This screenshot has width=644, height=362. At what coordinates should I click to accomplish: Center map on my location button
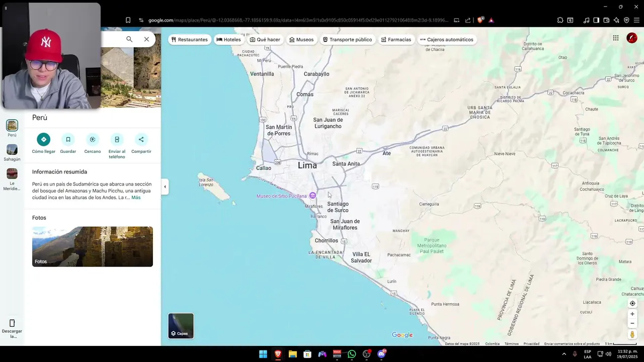click(x=632, y=303)
